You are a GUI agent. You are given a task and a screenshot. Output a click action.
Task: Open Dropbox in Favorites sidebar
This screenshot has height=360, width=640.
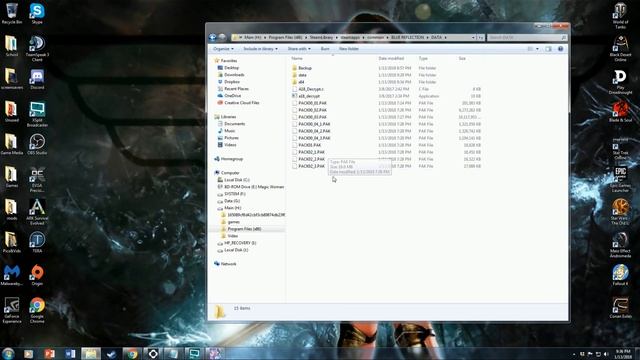[232, 82]
